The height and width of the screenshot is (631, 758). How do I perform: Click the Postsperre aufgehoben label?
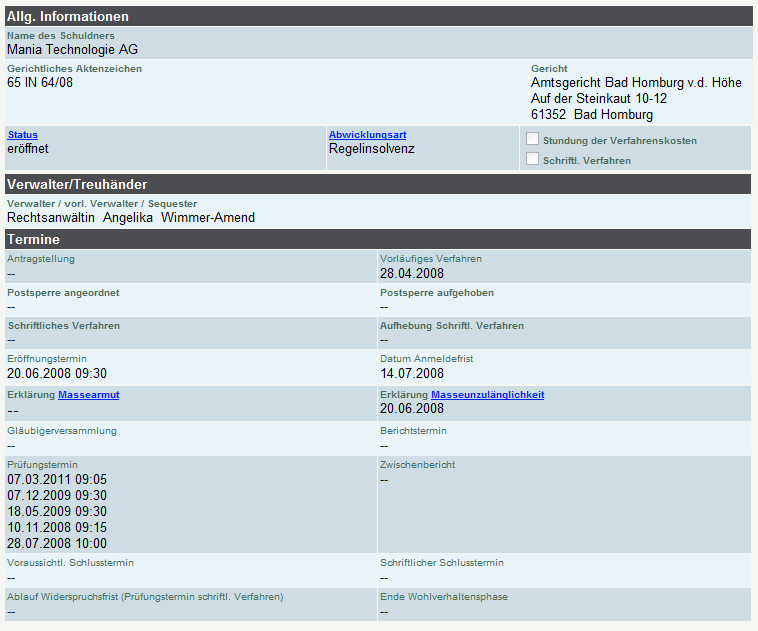pyautogui.click(x=437, y=293)
